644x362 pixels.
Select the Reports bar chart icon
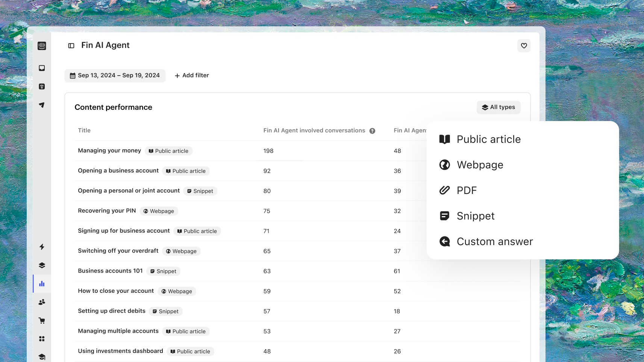point(42,284)
